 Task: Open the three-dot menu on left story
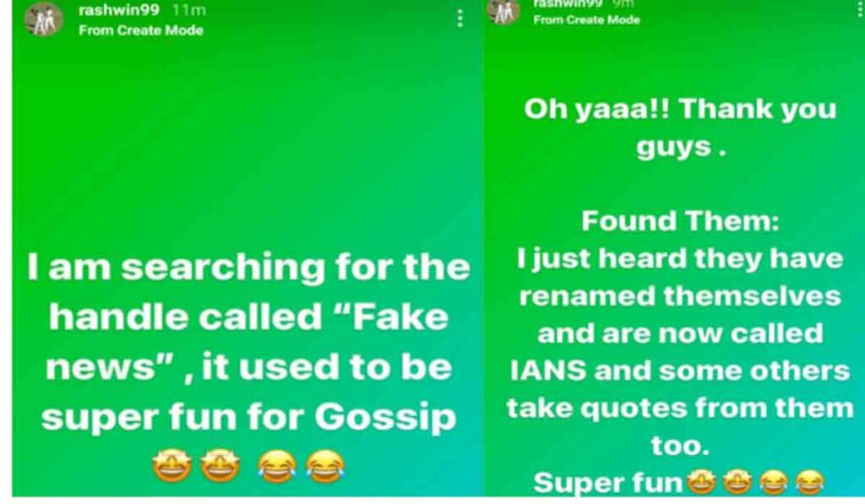coord(460,19)
